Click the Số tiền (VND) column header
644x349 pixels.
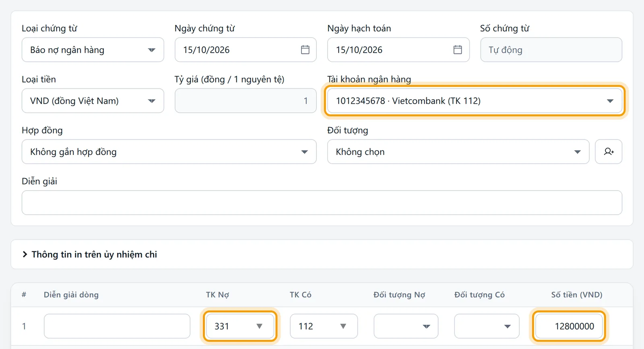coord(577,295)
